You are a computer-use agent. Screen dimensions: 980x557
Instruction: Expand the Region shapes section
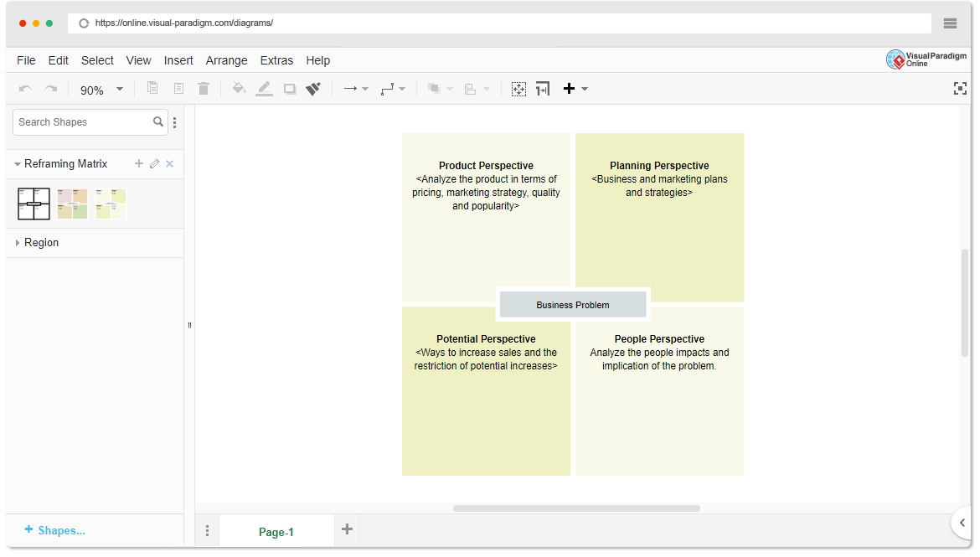pyautogui.click(x=18, y=243)
